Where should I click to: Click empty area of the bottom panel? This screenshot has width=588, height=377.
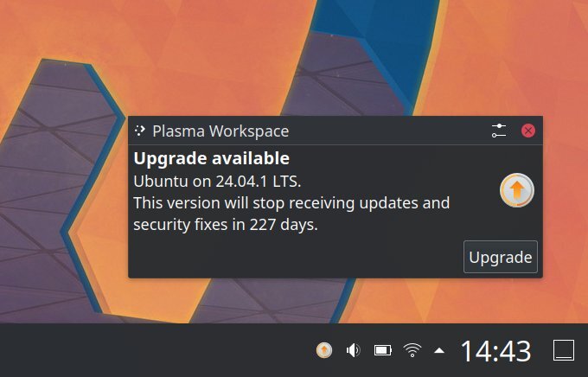click(x=150, y=350)
